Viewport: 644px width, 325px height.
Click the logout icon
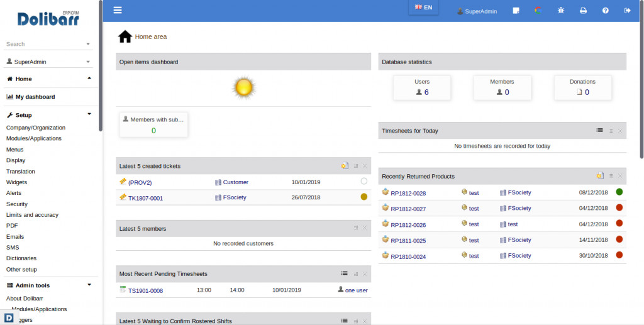(x=627, y=11)
